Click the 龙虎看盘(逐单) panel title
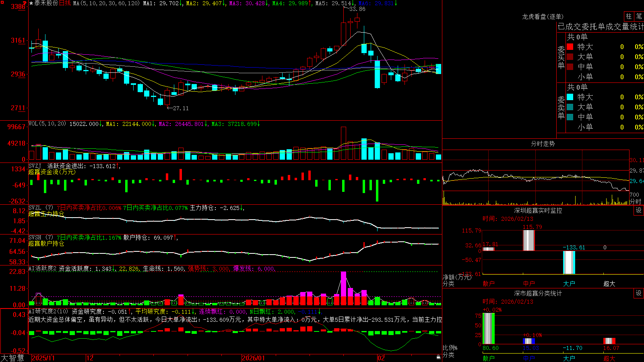Viewport: 644px width, 362px height. (543, 16)
